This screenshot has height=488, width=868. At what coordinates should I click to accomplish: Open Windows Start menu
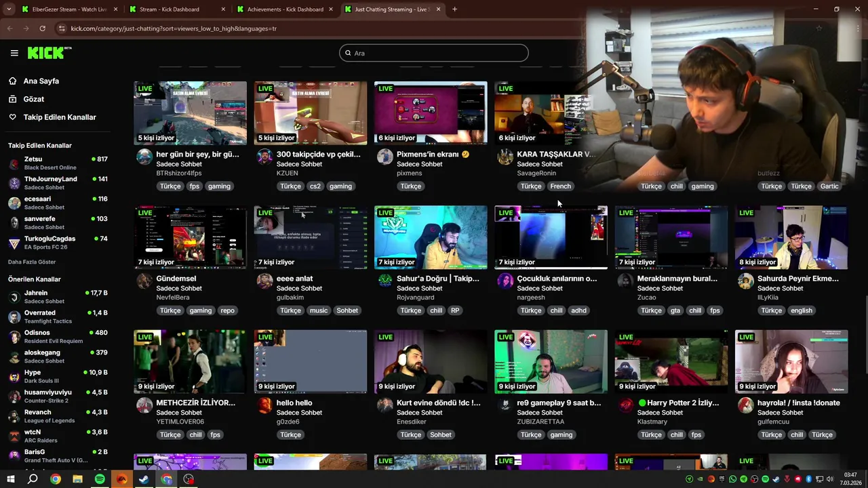11,479
